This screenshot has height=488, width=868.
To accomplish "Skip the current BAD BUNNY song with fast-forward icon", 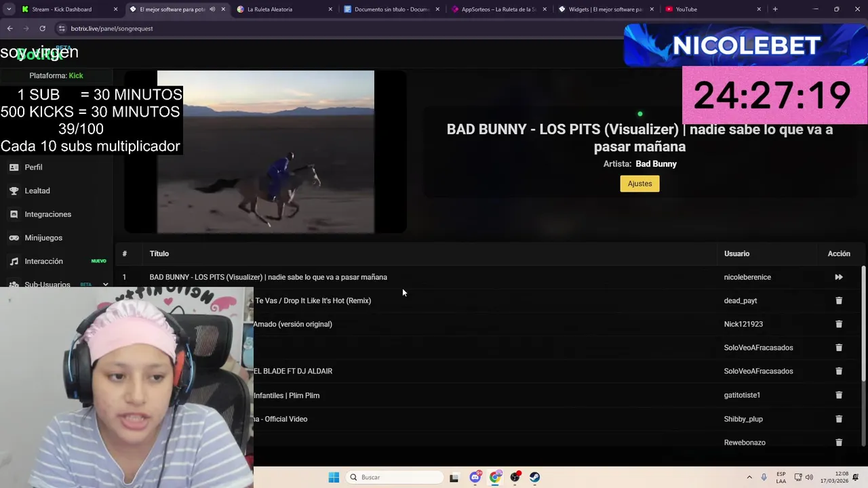I will (839, 277).
